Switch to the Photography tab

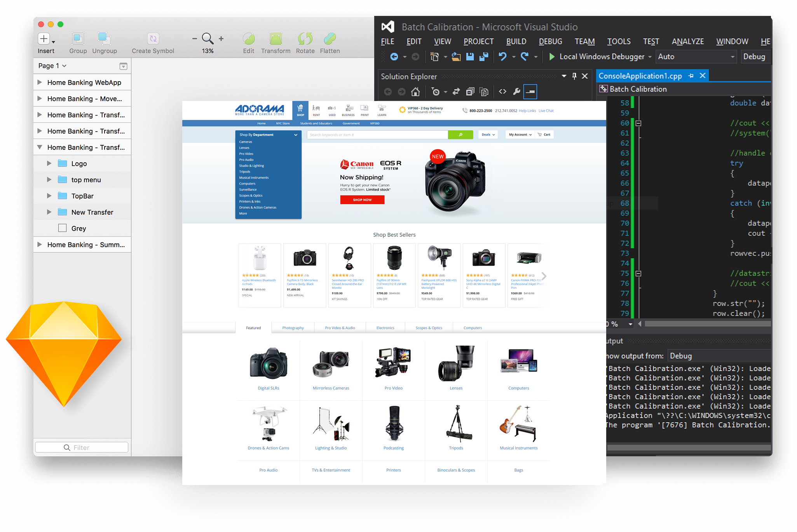293,328
